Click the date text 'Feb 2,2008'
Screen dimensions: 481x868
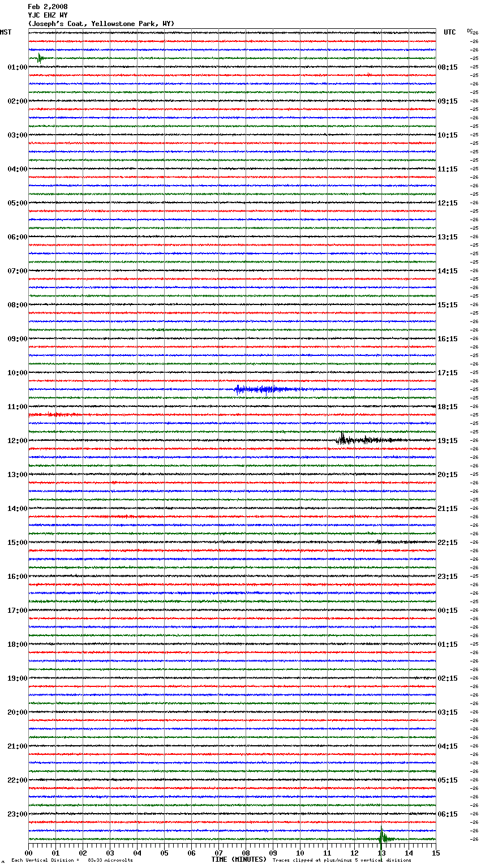(x=48, y=7)
